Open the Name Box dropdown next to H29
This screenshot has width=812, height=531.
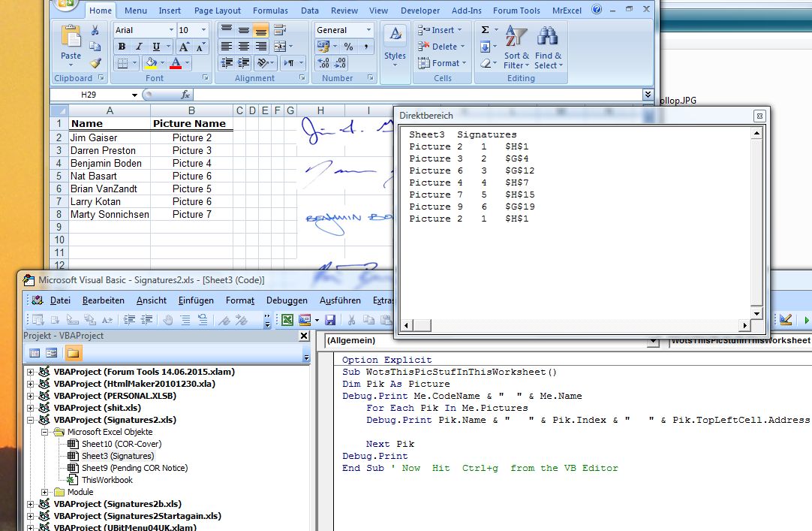coord(134,95)
